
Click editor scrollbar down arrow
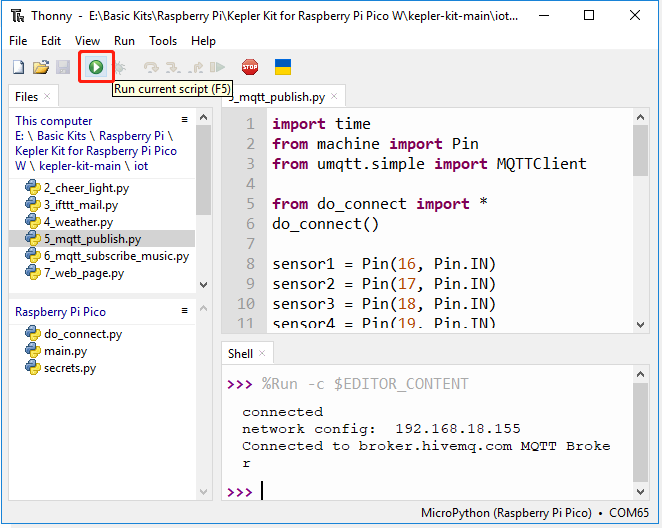[640, 325]
